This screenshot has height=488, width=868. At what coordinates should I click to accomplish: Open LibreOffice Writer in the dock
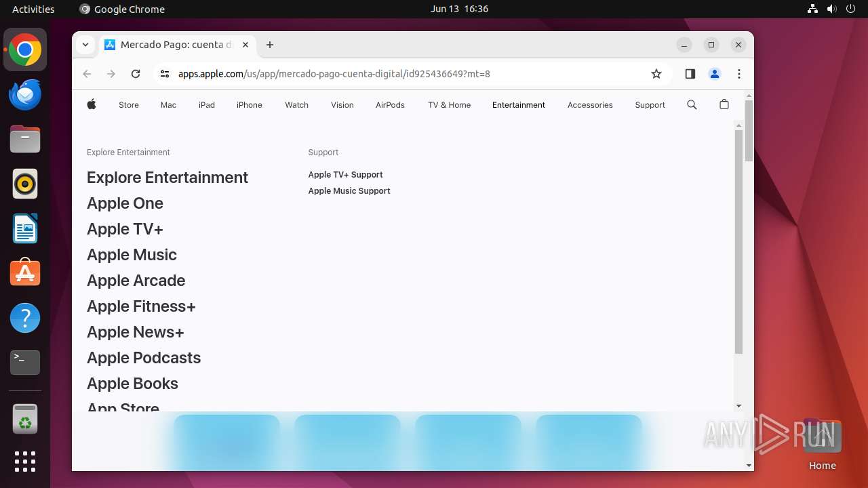(25, 228)
